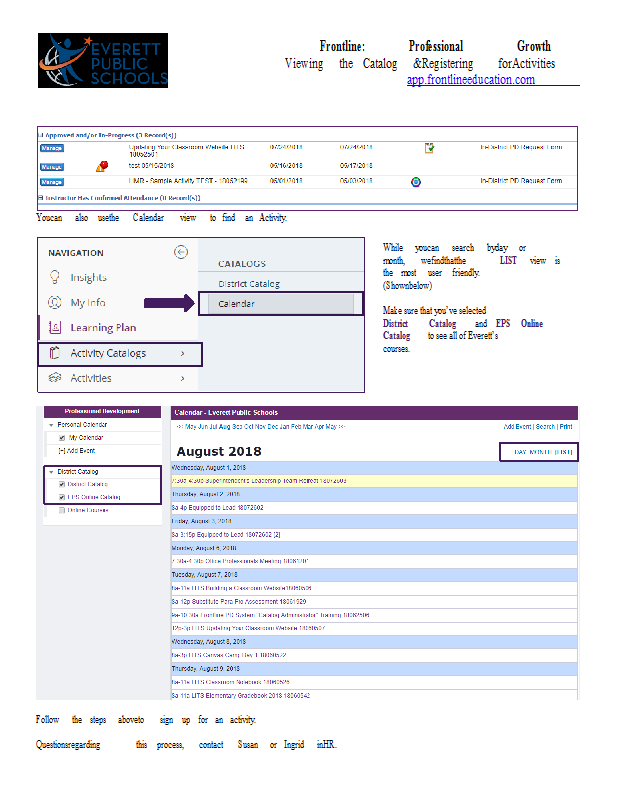Click the blue circular icon in Sample Activity row

pyautogui.click(x=416, y=182)
